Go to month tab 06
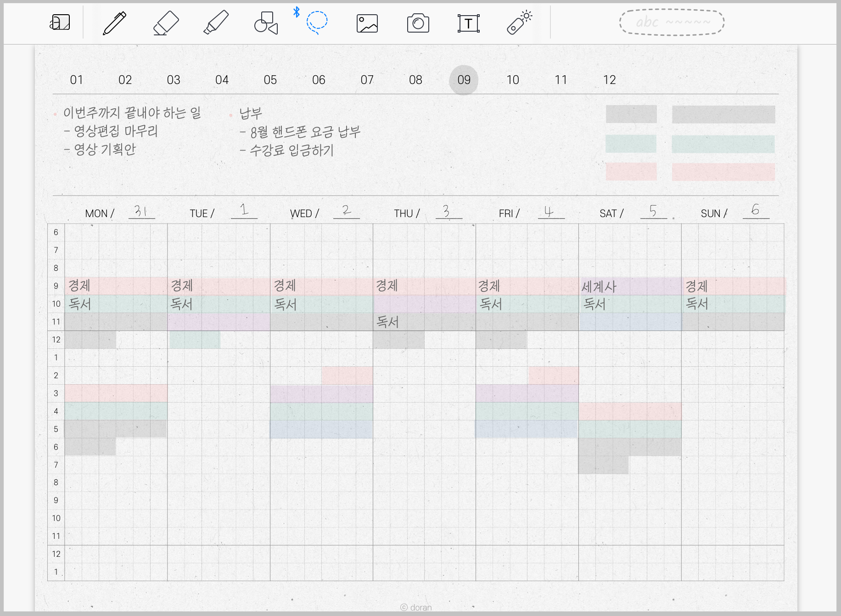This screenshot has height=616, width=841. (319, 80)
